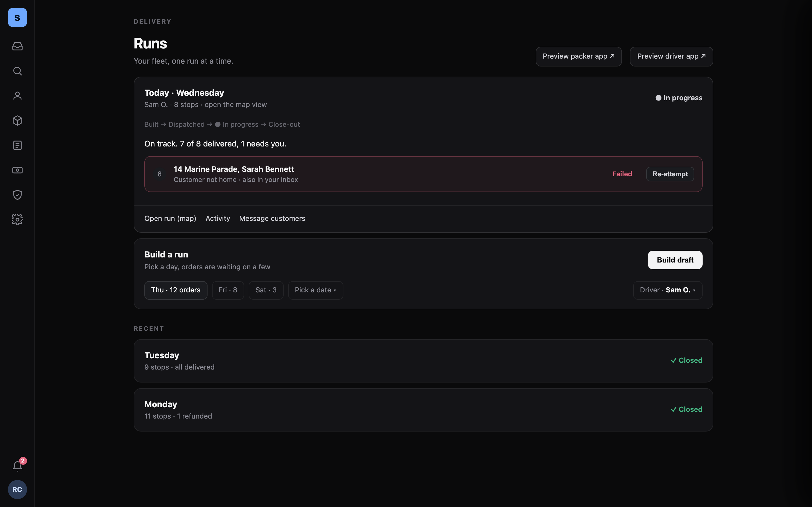Open the Driver Sam O. dropdown
The image size is (812, 507).
[668, 290]
